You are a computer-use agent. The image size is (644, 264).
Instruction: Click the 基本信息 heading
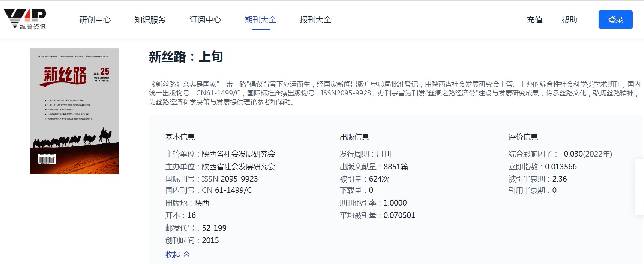click(180, 137)
